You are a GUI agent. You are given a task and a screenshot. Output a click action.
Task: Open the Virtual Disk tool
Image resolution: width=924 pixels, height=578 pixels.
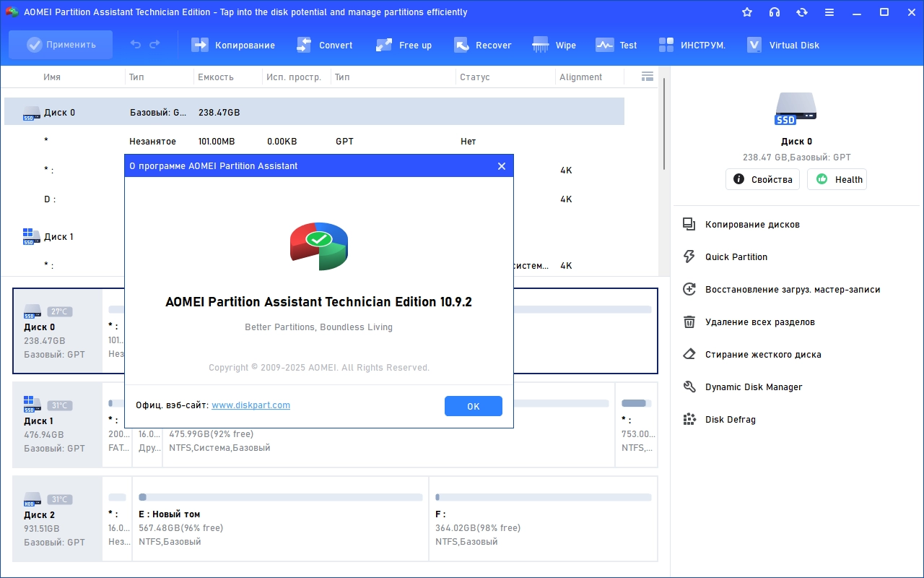tap(754, 45)
